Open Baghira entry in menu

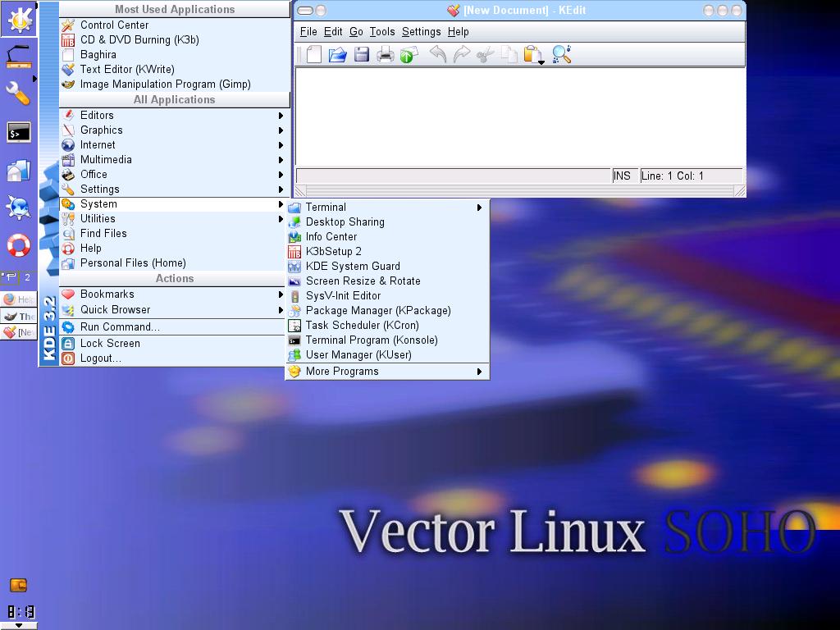(x=174, y=55)
